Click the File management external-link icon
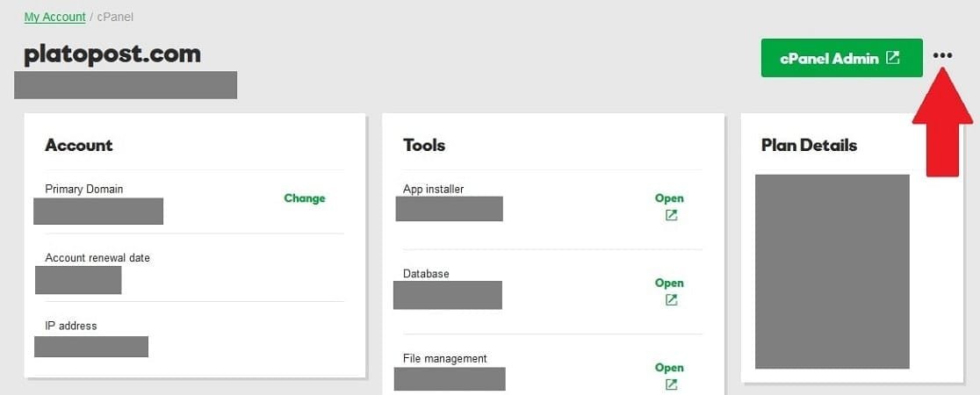This screenshot has height=395, width=980. coord(671,384)
